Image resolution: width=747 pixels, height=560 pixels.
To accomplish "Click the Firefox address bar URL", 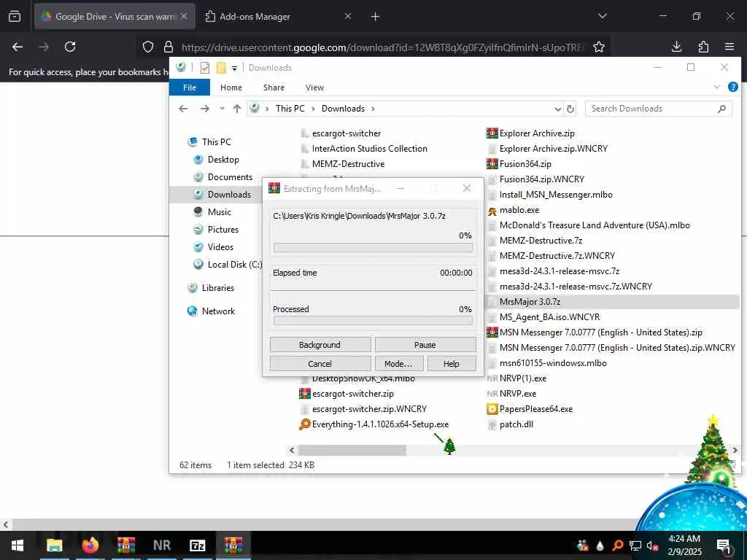I will click(381, 47).
